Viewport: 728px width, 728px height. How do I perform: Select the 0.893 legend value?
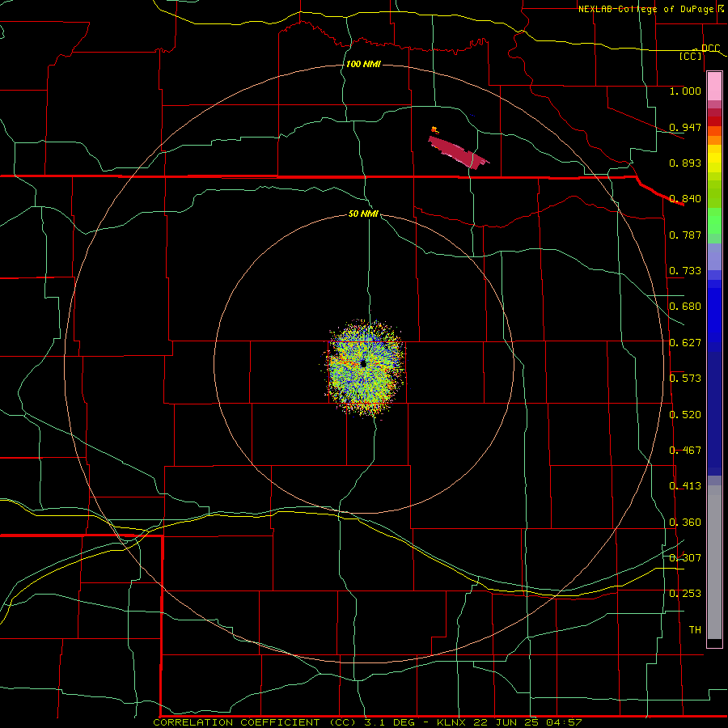coord(685,163)
